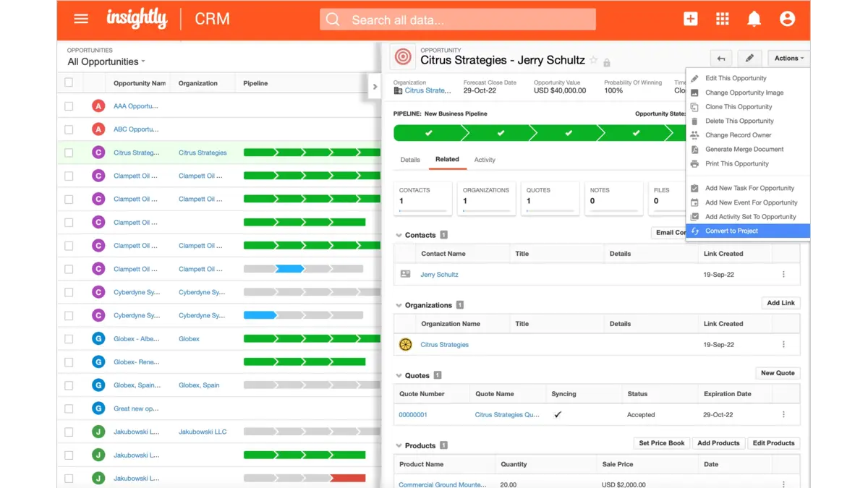Switch to the Activity tab
The width and height of the screenshot is (868, 488).
485,160
